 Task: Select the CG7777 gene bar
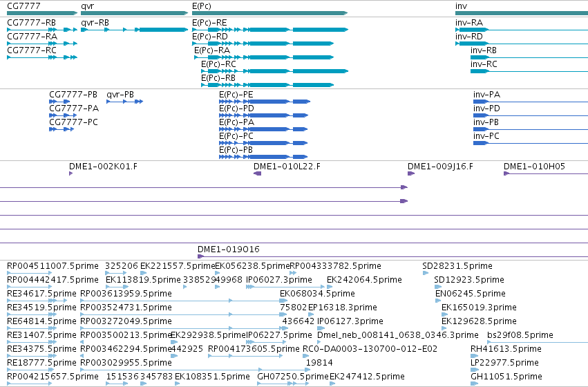click(x=42, y=13)
